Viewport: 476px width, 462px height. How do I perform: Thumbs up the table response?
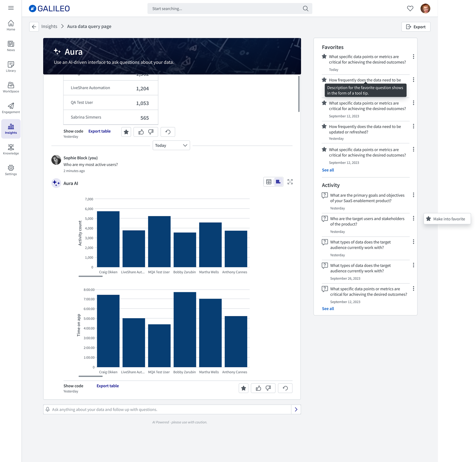(141, 132)
